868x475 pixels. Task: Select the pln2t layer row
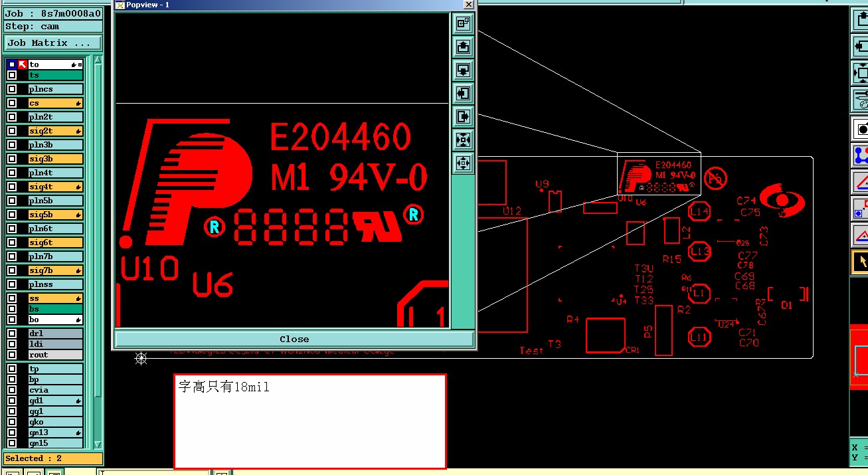(x=55, y=117)
